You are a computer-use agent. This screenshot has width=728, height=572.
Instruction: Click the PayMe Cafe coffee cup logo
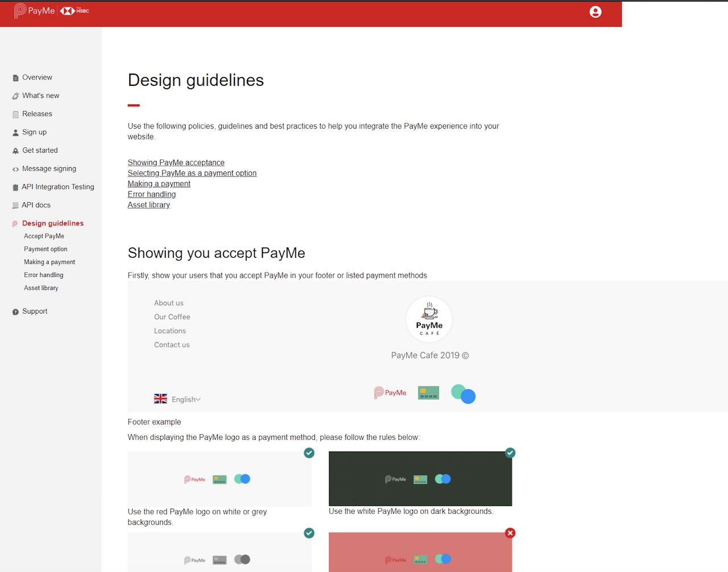[429, 319]
